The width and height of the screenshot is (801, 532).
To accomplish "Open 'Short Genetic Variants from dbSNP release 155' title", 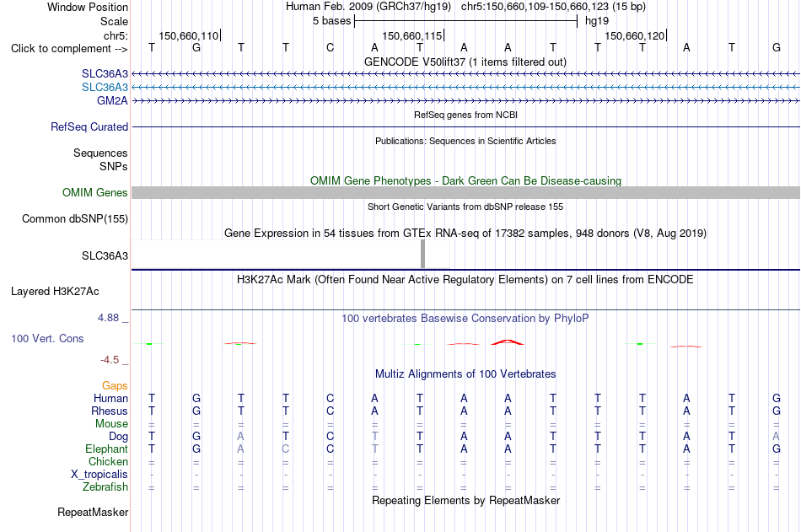I will coord(465,207).
